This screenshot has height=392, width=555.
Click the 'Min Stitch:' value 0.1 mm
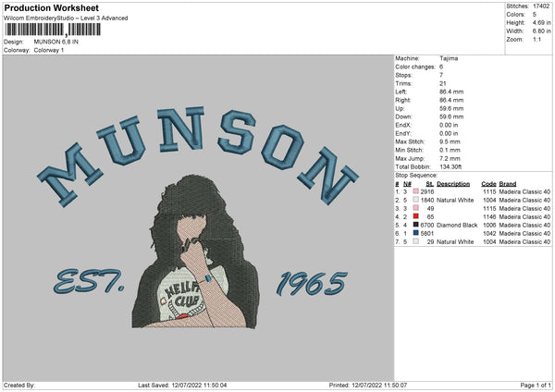[x=450, y=150]
